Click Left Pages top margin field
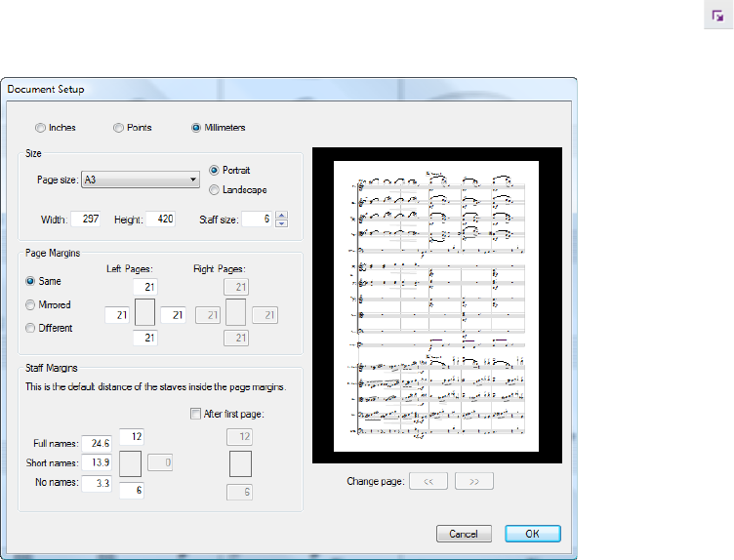 pyautogui.click(x=145, y=287)
